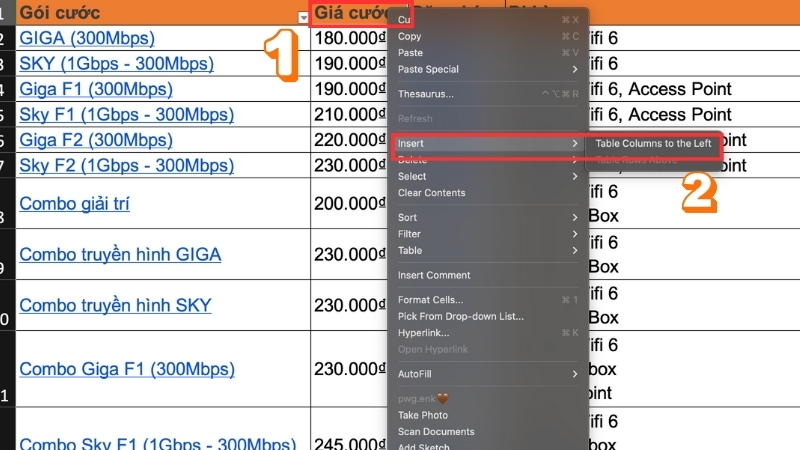Click Table Columns to the Left
This screenshot has height=450, width=800.
[653, 144]
